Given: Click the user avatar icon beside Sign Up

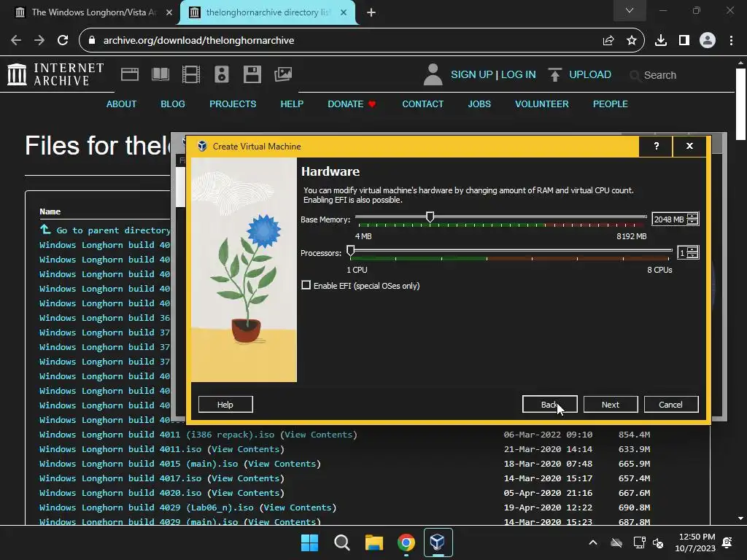Looking at the screenshot, I should 433,75.
